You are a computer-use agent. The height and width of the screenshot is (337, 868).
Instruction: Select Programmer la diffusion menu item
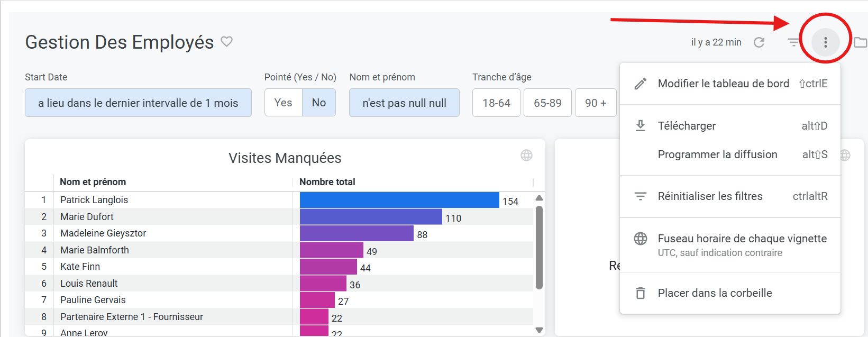717,154
